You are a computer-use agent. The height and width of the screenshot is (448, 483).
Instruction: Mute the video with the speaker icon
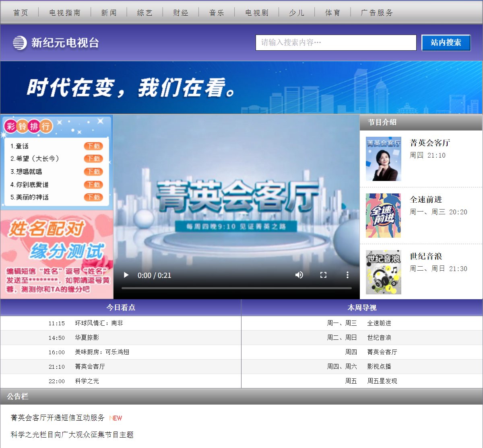(299, 275)
